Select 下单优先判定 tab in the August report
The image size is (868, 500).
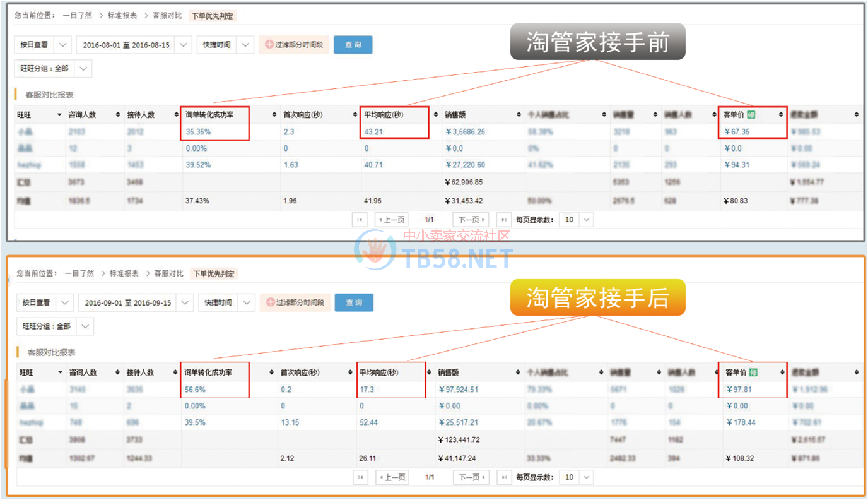pyautogui.click(x=214, y=16)
